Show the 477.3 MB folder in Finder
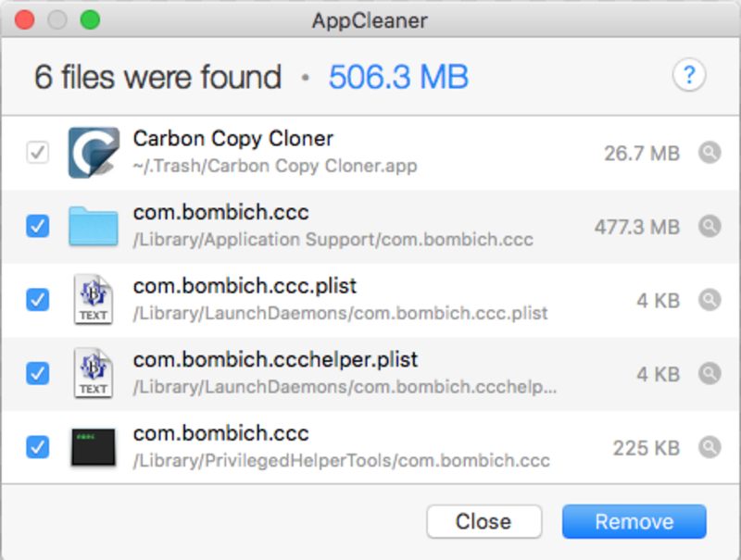 (x=710, y=226)
